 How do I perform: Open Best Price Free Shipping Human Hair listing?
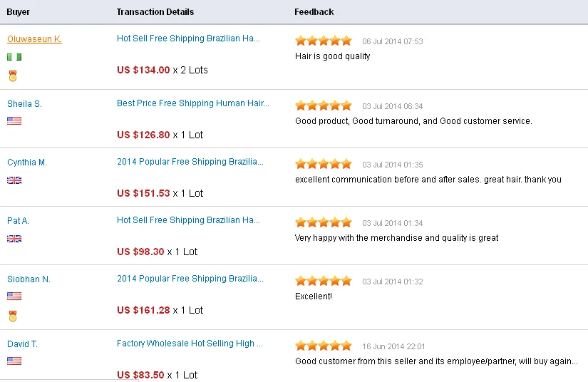[193, 103]
